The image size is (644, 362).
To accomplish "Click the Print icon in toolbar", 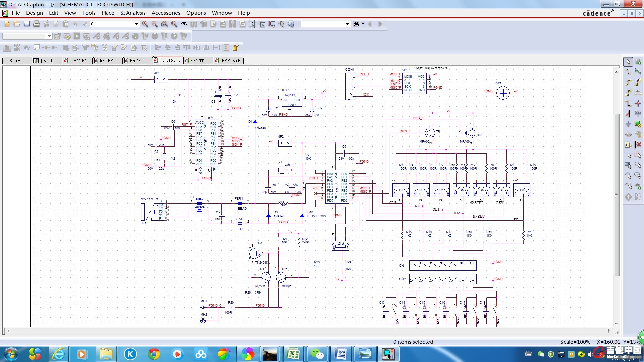I will (37, 24).
